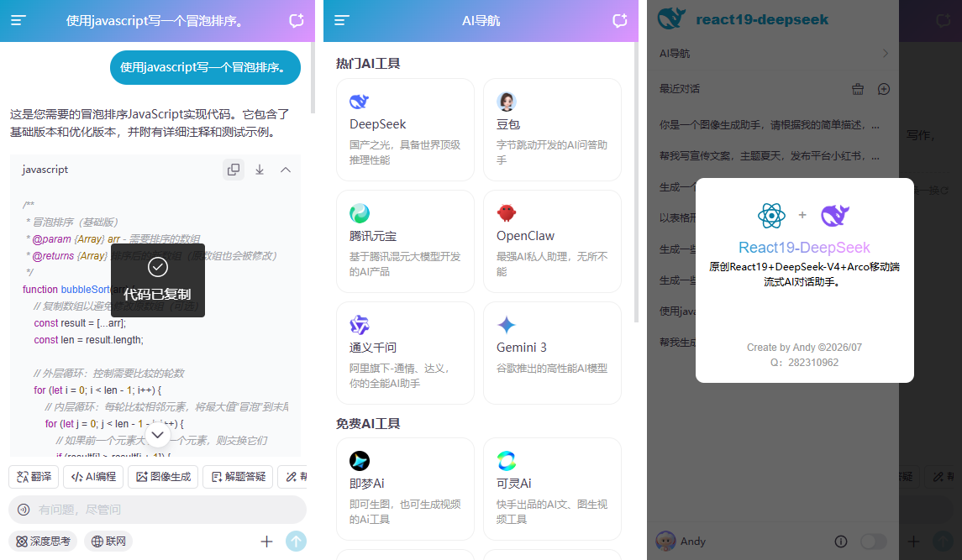This screenshot has height=560, width=962.
Task: Focus the 有问题，尽管问 input field
Action: [x=157, y=509]
